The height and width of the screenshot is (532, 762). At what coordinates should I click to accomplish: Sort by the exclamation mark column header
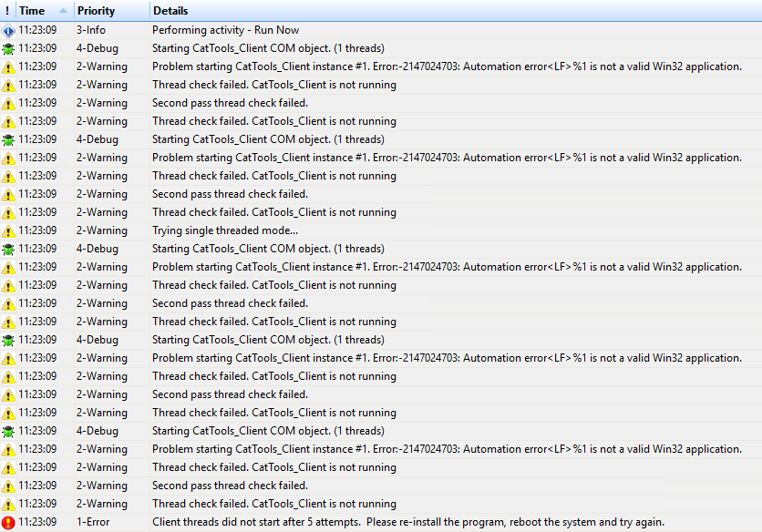(x=7, y=11)
